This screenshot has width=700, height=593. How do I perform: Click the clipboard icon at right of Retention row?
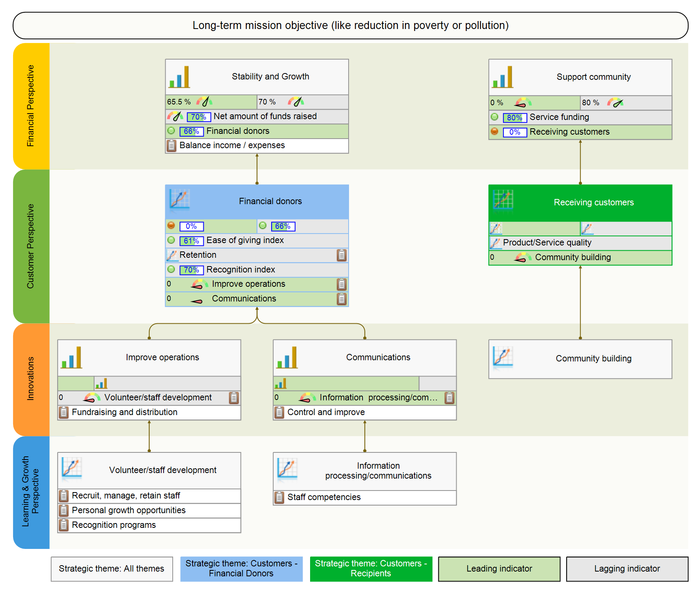[x=341, y=255]
